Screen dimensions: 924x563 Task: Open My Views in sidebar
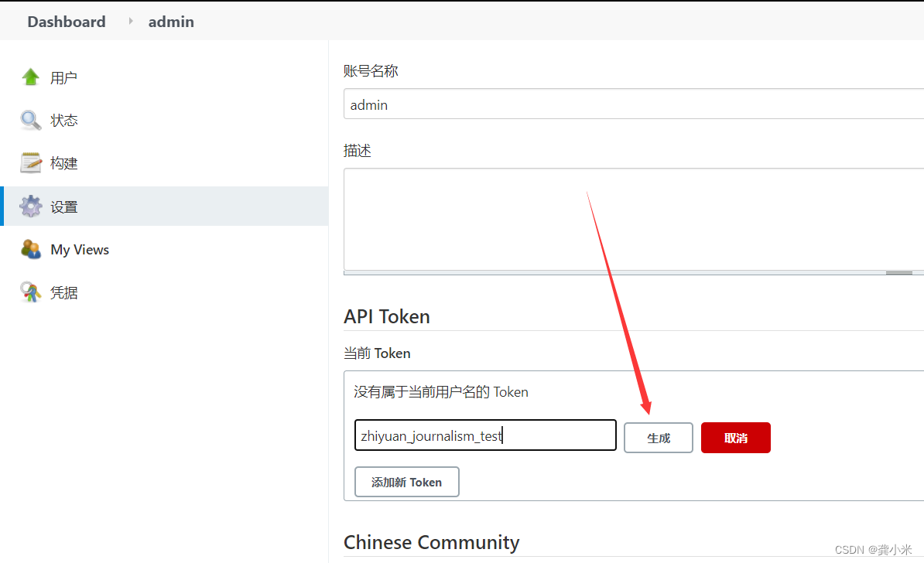(80, 250)
